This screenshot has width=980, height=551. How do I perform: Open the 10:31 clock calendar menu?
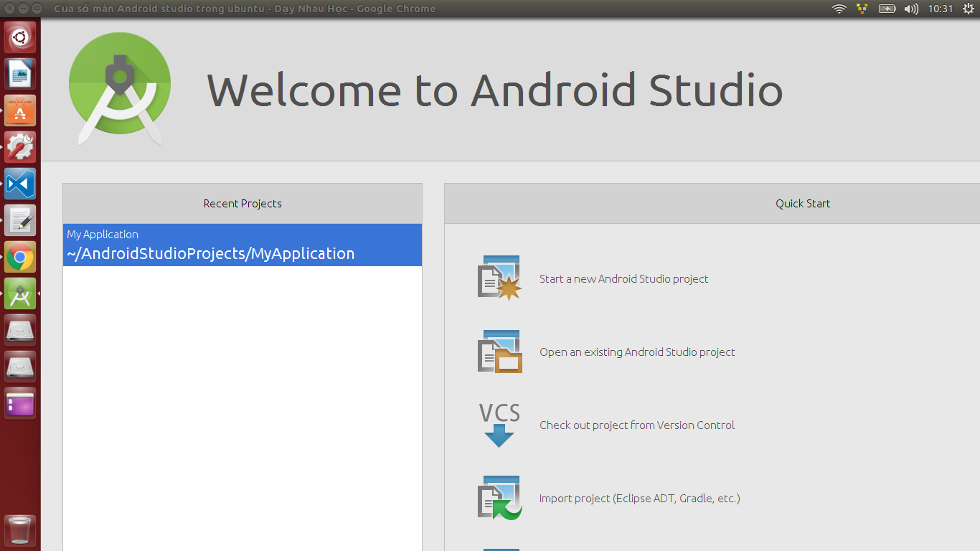point(941,9)
